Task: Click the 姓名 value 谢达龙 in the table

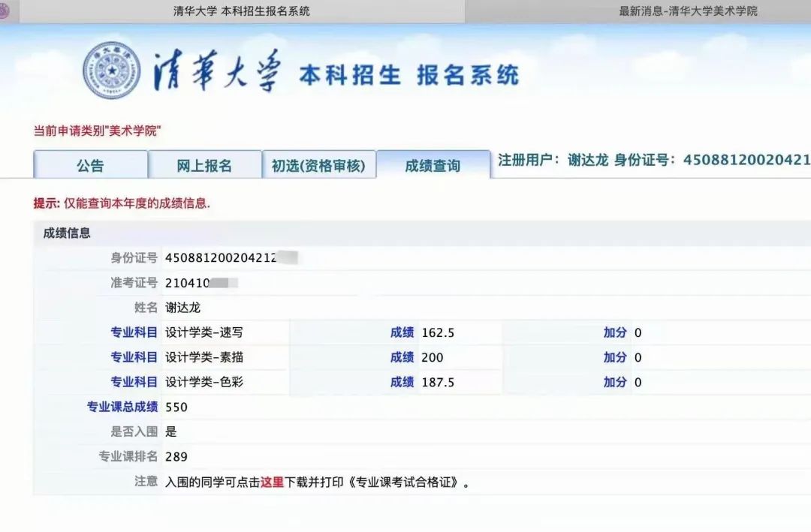Action: coord(182,308)
